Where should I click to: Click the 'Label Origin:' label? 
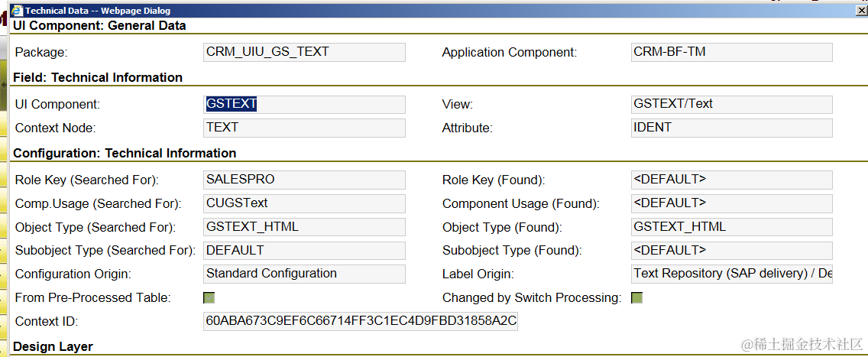(x=478, y=274)
